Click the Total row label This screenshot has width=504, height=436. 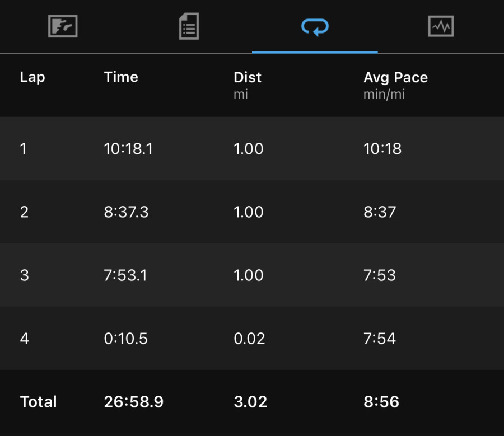click(38, 402)
